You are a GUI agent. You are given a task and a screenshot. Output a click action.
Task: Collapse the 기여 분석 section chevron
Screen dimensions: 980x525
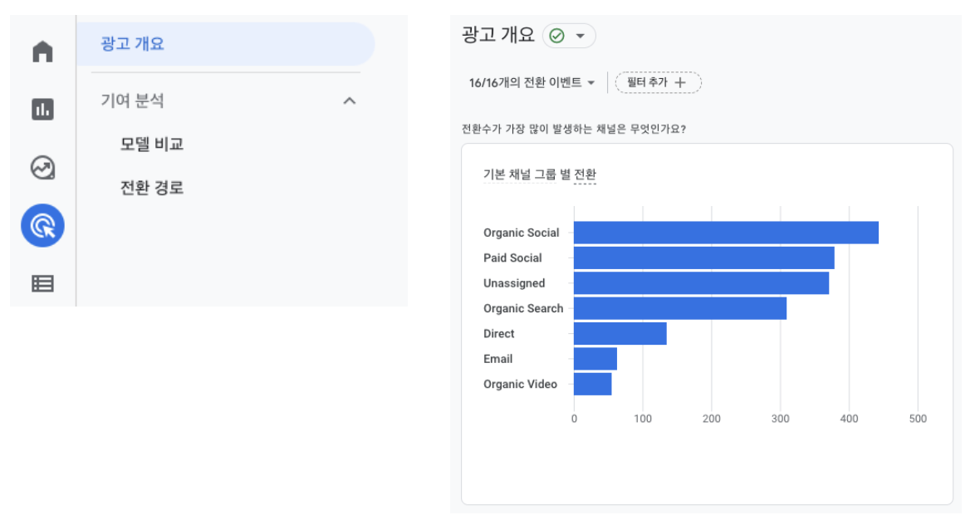point(350,101)
